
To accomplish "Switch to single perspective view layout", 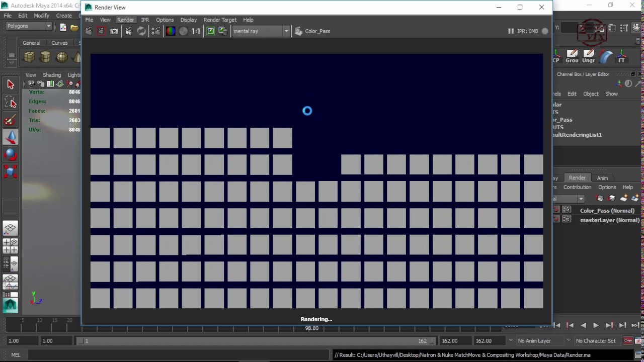I will pyautogui.click(x=10, y=229).
